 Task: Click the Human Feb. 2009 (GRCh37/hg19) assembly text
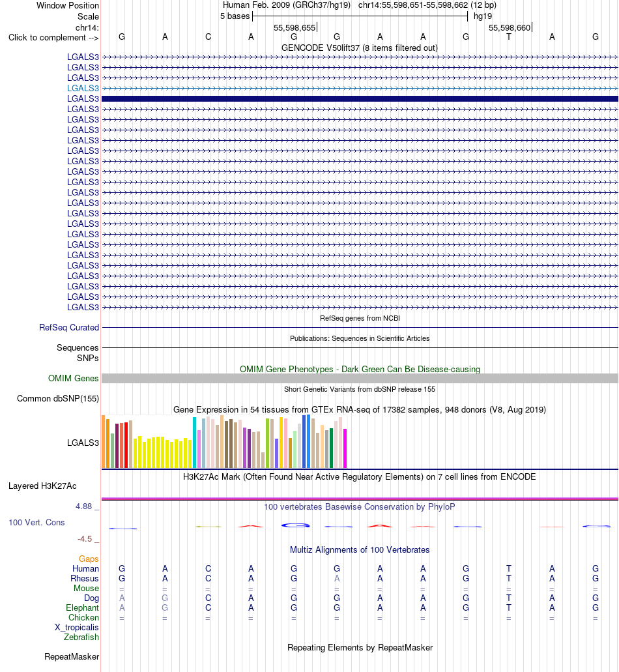click(287, 6)
